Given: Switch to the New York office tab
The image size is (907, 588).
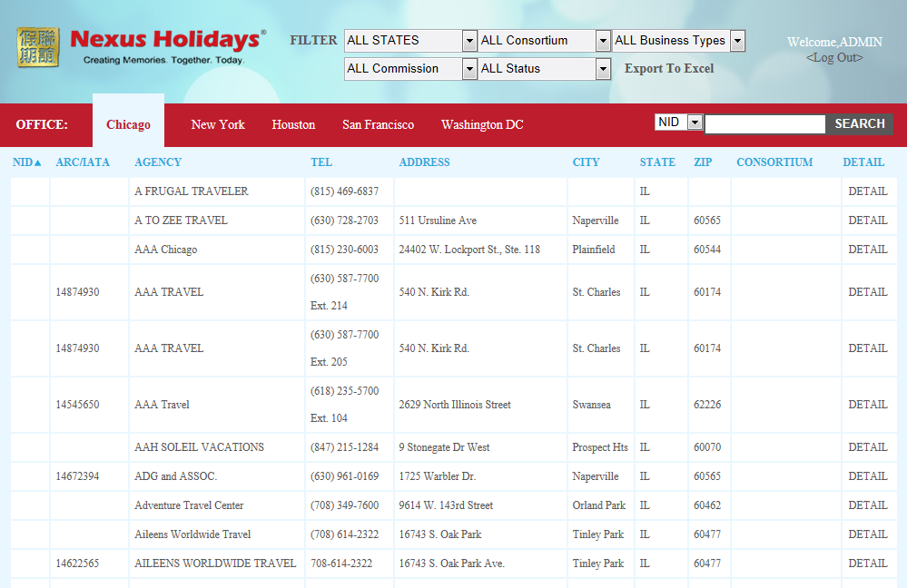Looking at the screenshot, I should click(218, 124).
